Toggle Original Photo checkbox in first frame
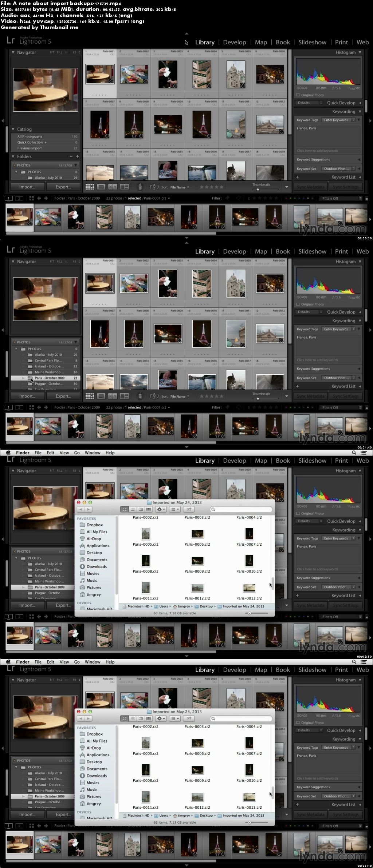This screenshot has width=373, height=868. tap(298, 95)
